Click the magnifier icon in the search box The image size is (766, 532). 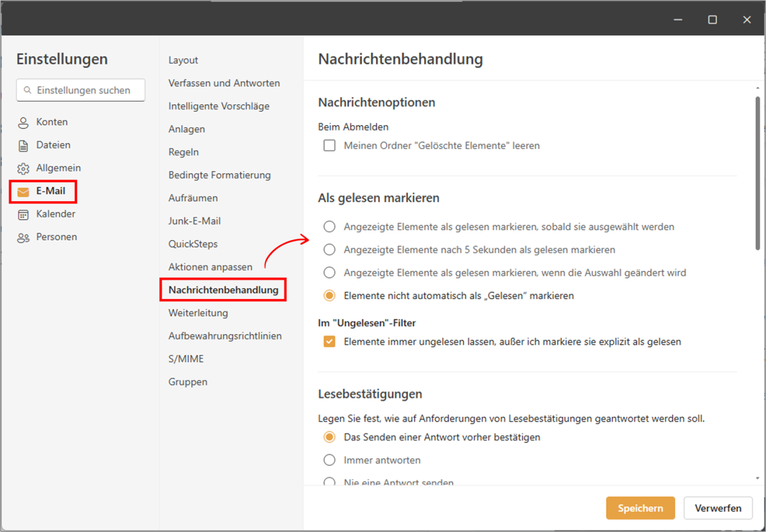[28, 90]
